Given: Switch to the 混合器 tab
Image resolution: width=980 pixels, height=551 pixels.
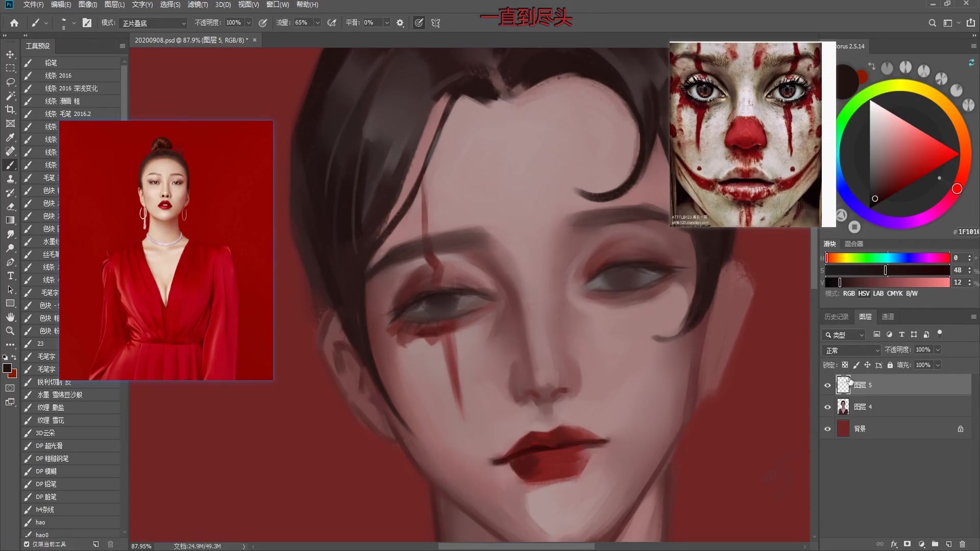Looking at the screenshot, I should pos(853,244).
